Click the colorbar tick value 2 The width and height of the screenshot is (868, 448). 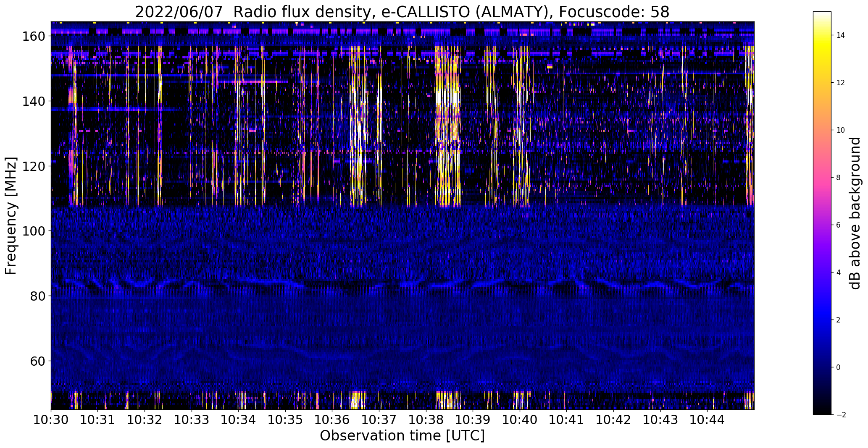[839, 320]
